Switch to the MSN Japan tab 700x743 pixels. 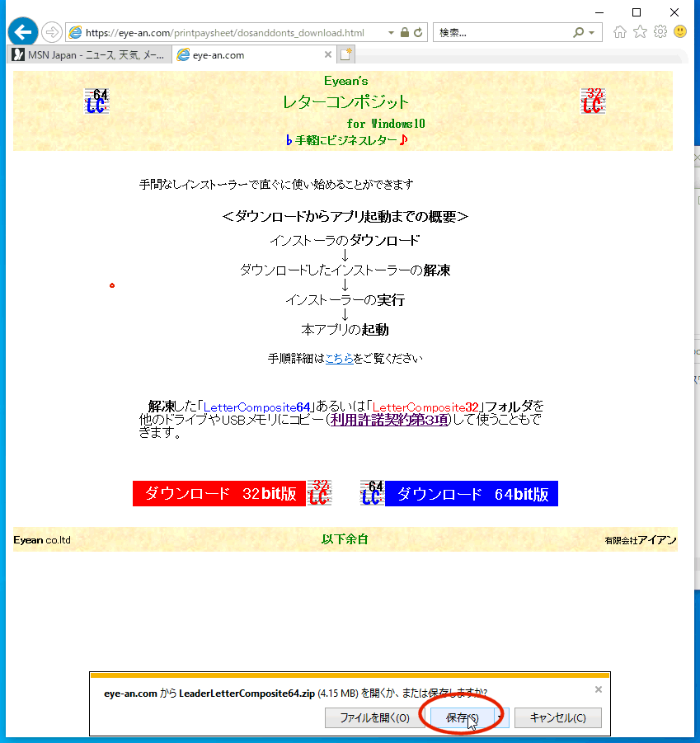[x=91, y=55]
